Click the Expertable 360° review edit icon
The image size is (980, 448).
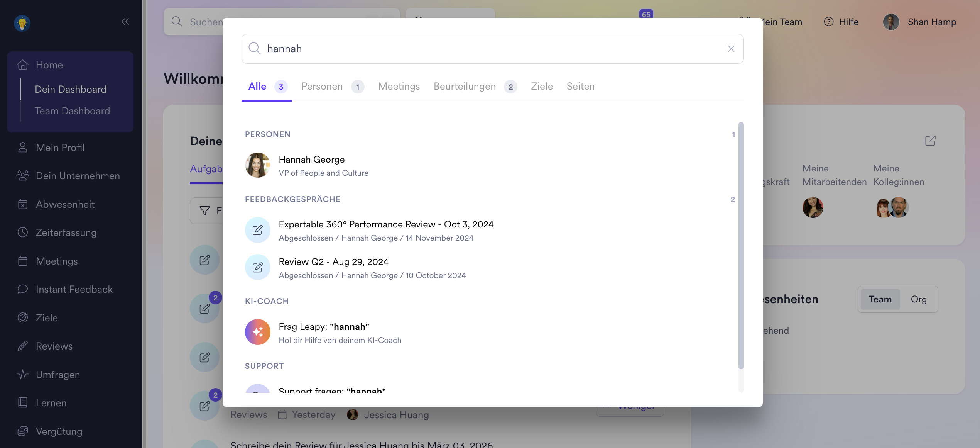click(257, 230)
